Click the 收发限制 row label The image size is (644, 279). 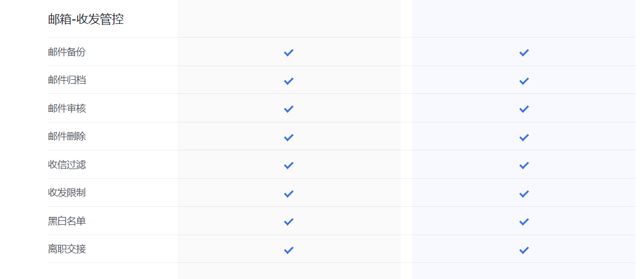coord(67,192)
